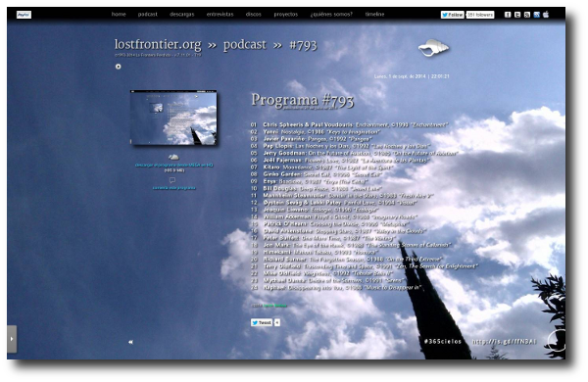Select track 21 Terry Oldfield

pos(365,266)
